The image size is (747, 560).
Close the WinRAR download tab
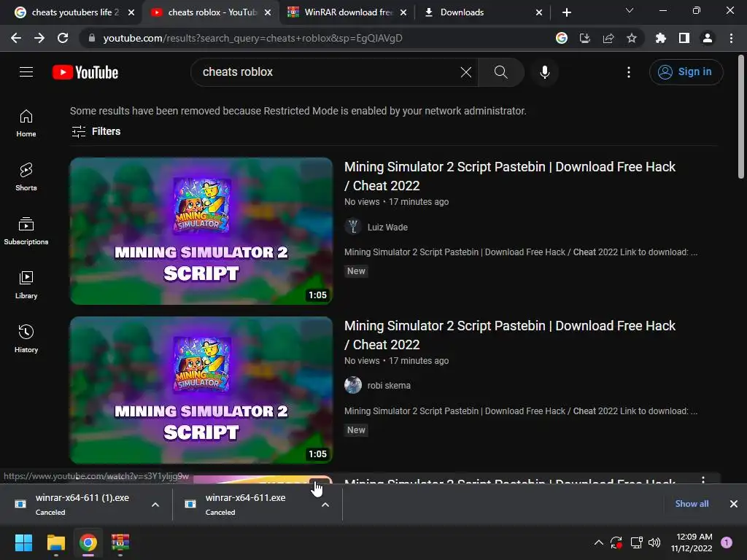tap(403, 12)
